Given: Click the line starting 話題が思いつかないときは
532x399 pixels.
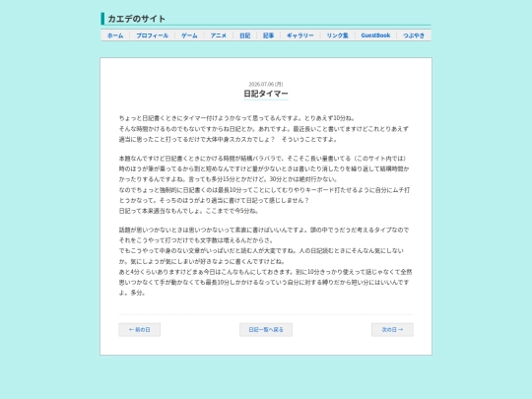Looking at the screenshot, I should pyautogui.click(x=264, y=230).
